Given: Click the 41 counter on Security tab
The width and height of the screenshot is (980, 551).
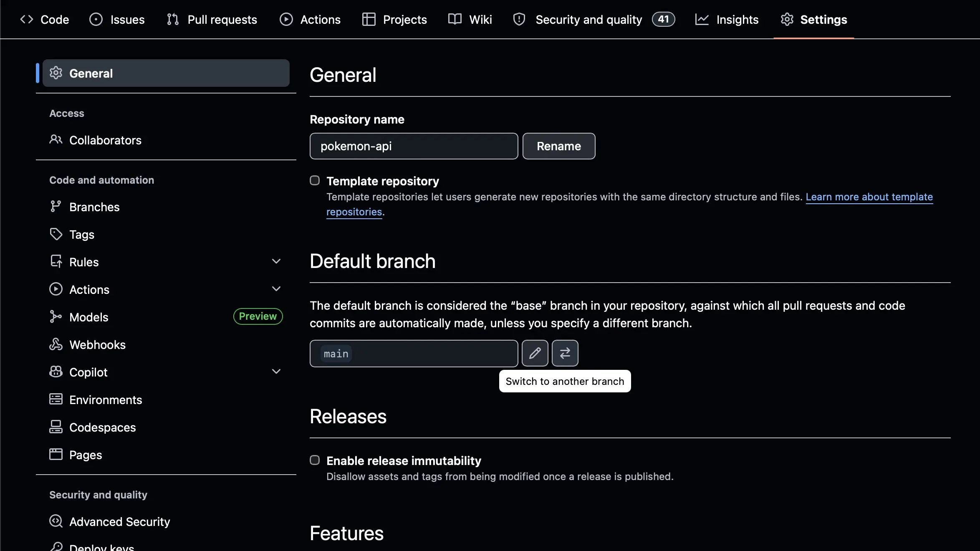Looking at the screenshot, I should pyautogui.click(x=663, y=19).
